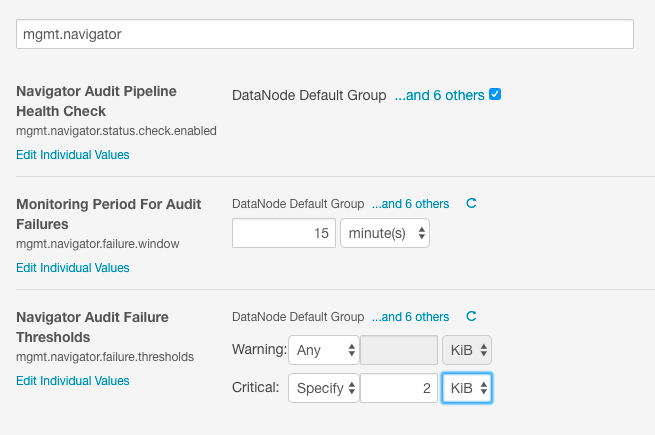Click the monitoring period value field showing 15
The image size is (655, 435).
284,234
